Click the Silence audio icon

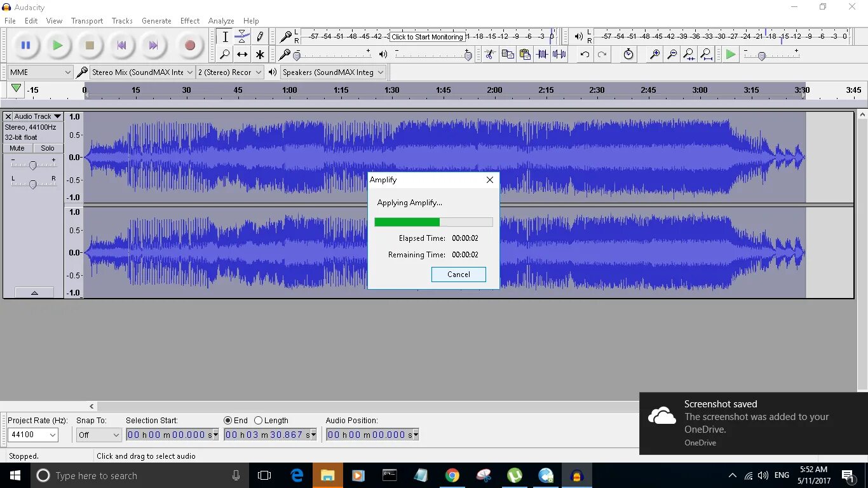pyautogui.click(x=559, y=55)
